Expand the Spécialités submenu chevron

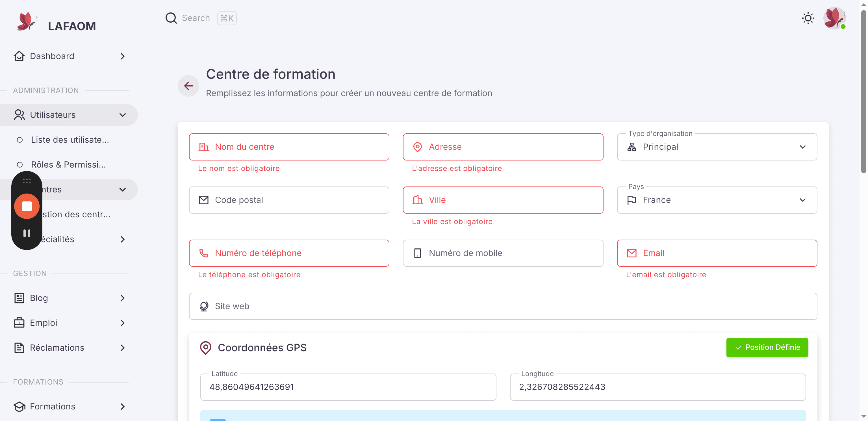tap(123, 239)
